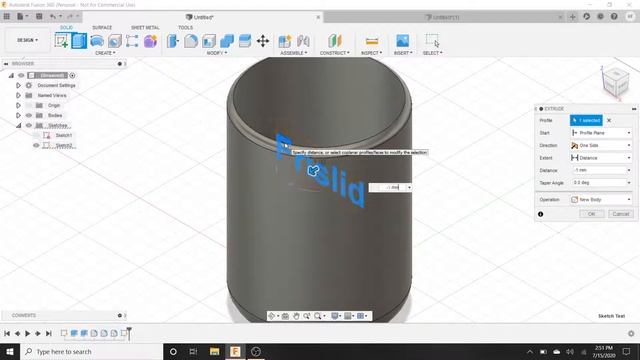Click the Move/Copy arrows icon

point(263,41)
